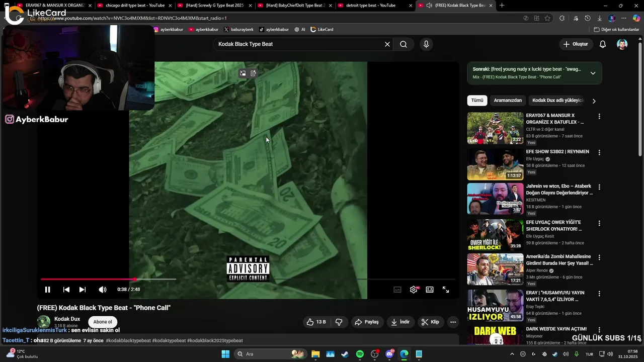
Task: Open player settings gear
Action: (414, 290)
